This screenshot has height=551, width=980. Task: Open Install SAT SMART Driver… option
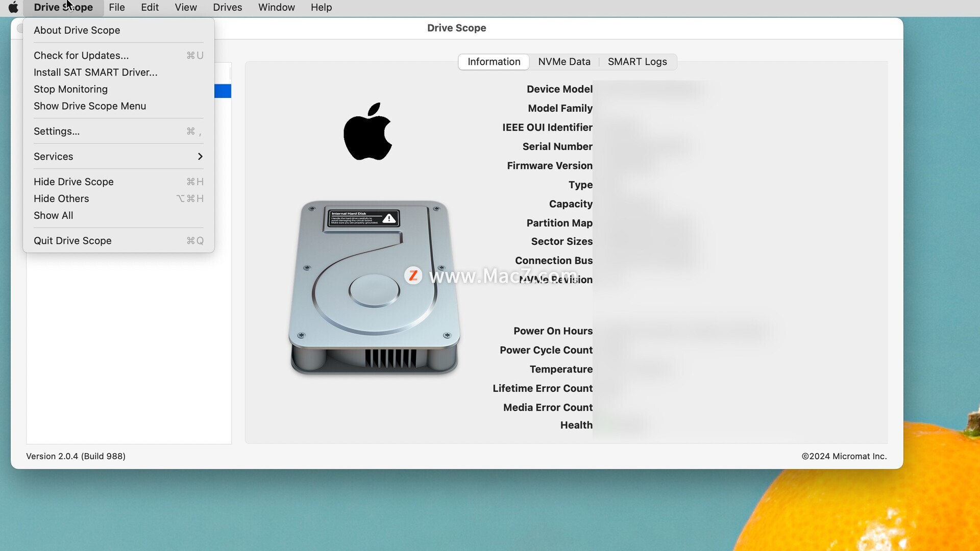pos(95,72)
